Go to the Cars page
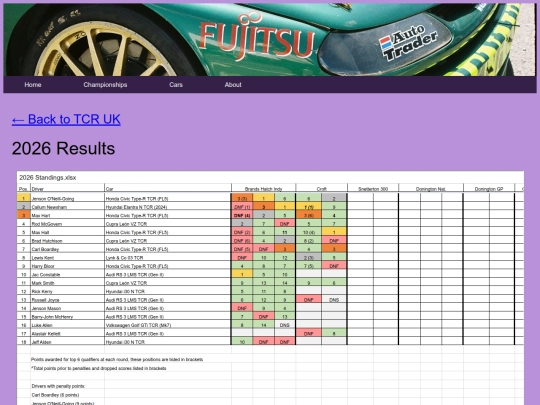This screenshot has height=405, width=540. click(176, 85)
